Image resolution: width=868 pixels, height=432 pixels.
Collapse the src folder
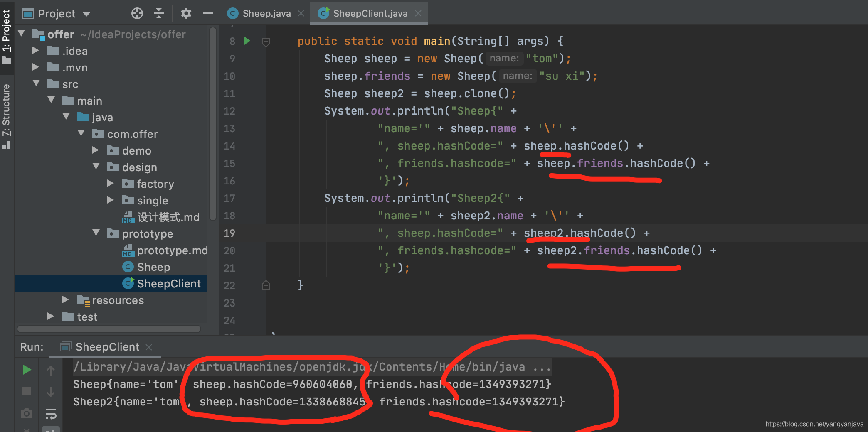tap(36, 83)
